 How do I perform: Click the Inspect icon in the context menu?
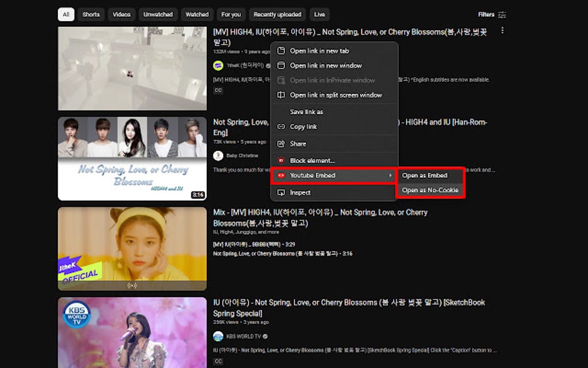pos(282,192)
